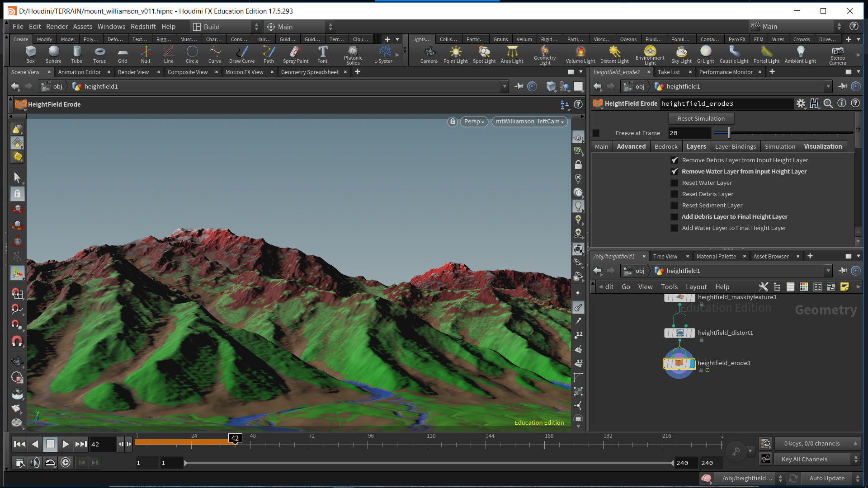Select the L-System shelf tool

(384, 54)
